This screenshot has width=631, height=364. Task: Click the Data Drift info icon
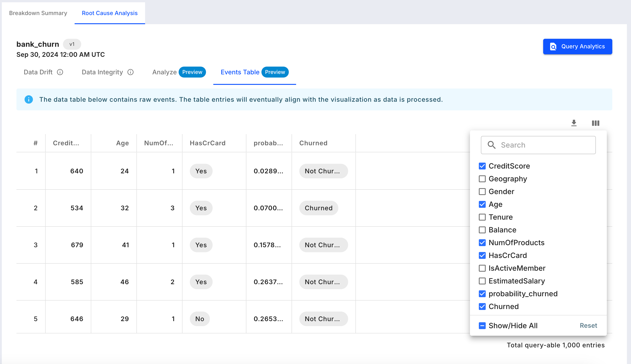click(x=60, y=72)
